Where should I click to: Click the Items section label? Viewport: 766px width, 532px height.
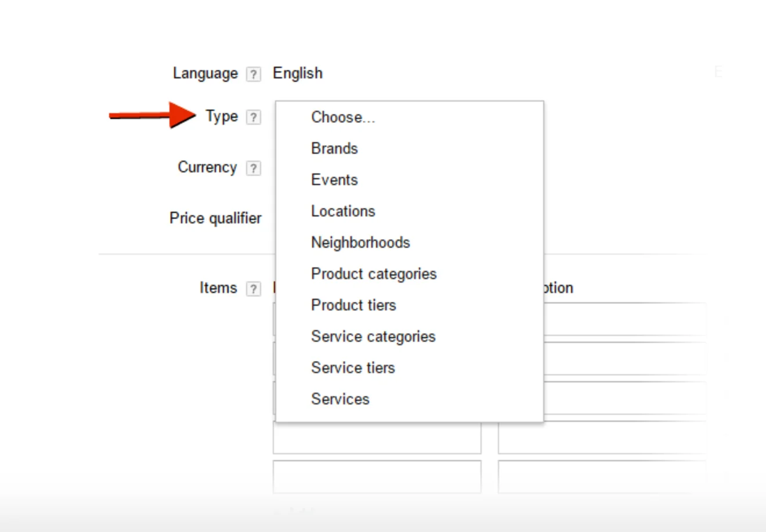(x=218, y=288)
